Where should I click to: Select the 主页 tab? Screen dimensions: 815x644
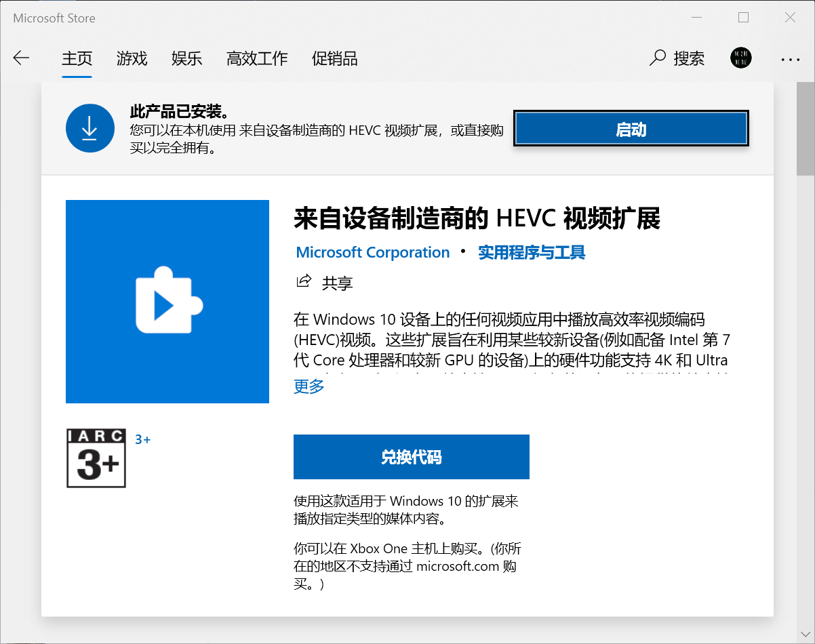[77, 59]
